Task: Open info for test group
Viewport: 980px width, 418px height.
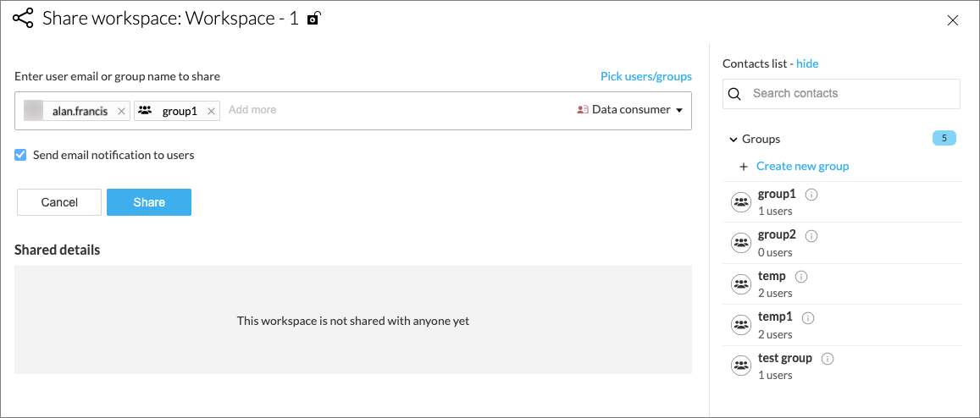Action: 828,359
